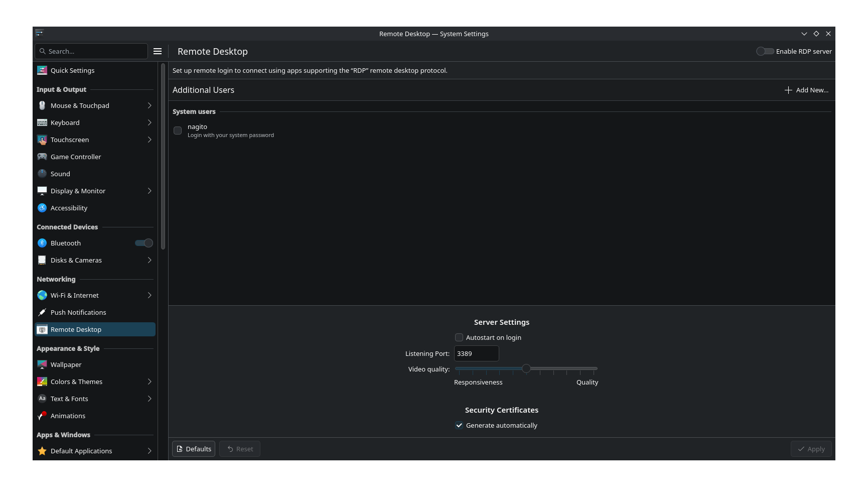Click the Video quality slider handle

pos(526,369)
